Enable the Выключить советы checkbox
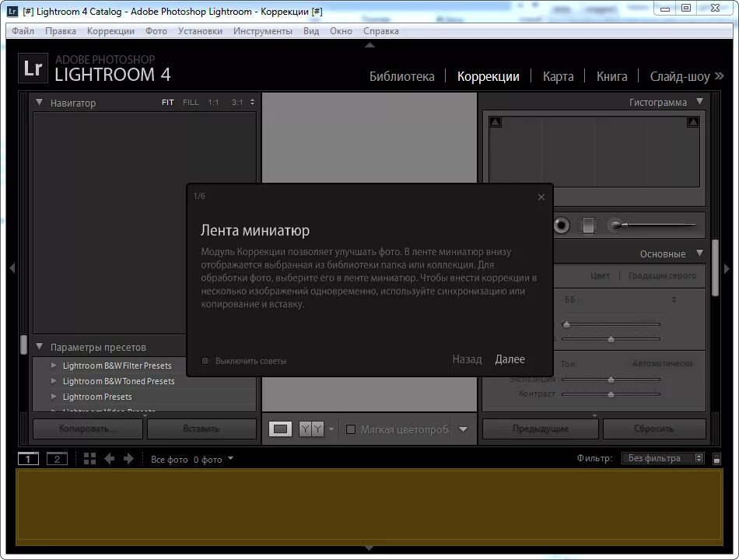 point(205,361)
